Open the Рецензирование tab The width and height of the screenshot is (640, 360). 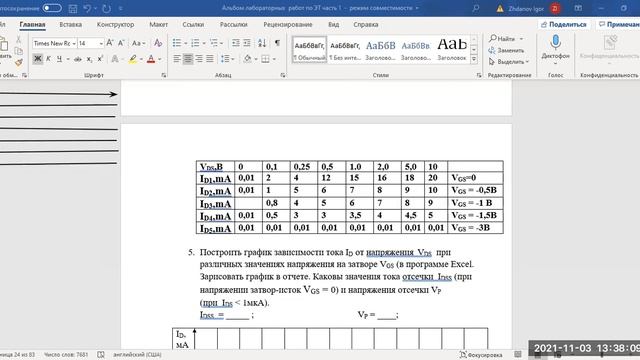pyautogui.click(x=288, y=24)
